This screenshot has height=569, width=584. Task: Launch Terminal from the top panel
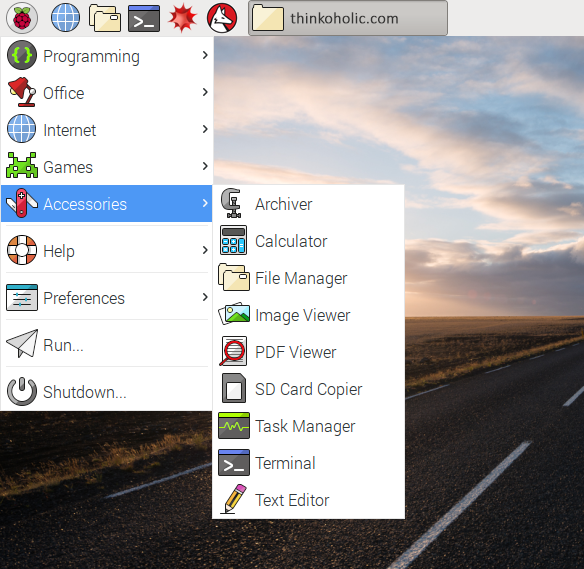tap(144, 18)
